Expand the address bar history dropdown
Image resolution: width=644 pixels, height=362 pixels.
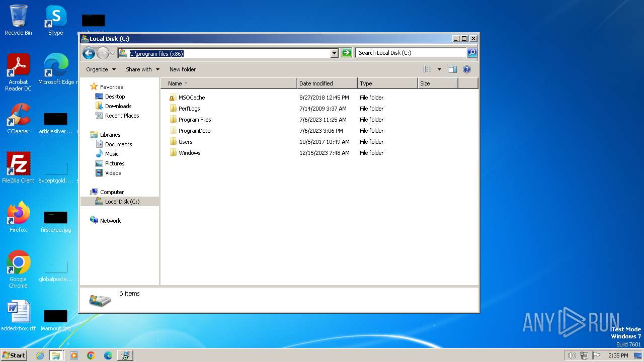point(335,53)
